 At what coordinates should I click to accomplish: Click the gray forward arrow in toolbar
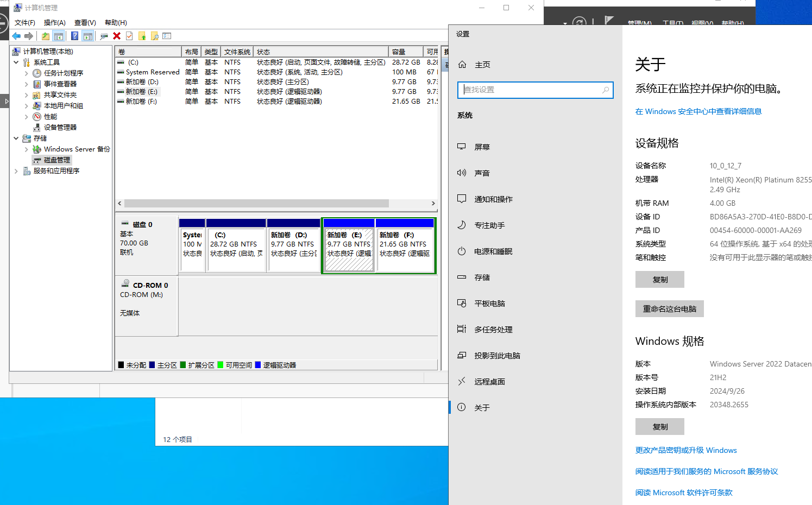coord(29,36)
